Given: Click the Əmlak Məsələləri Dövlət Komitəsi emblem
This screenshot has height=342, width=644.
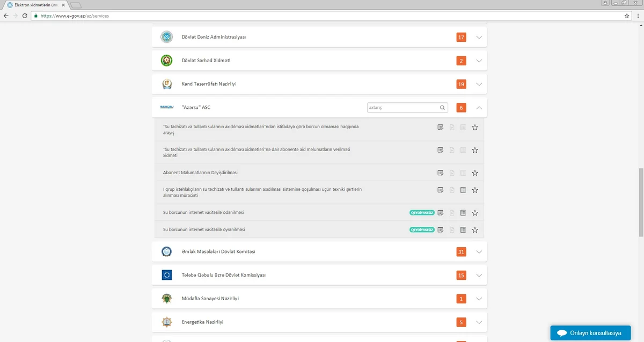Looking at the screenshot, I should point(167,251).
